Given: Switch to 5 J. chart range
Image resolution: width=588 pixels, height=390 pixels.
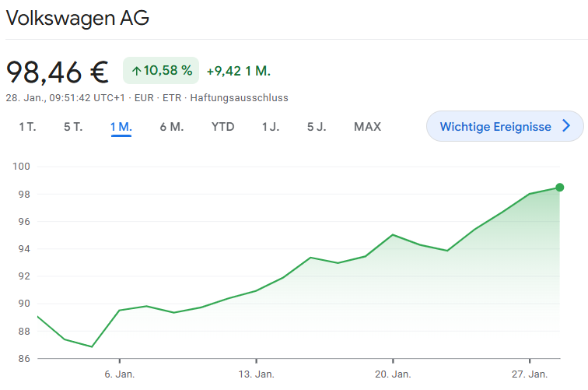Looking at the screenshot, I should 317,127.
